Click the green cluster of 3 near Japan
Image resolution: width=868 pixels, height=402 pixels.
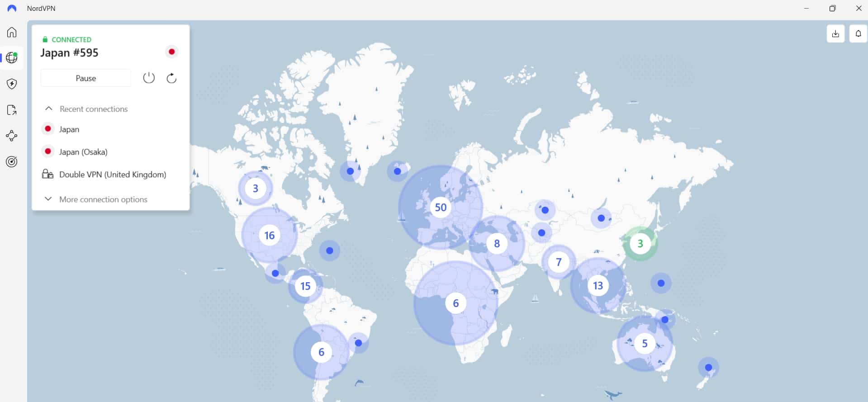click(640, 244)
